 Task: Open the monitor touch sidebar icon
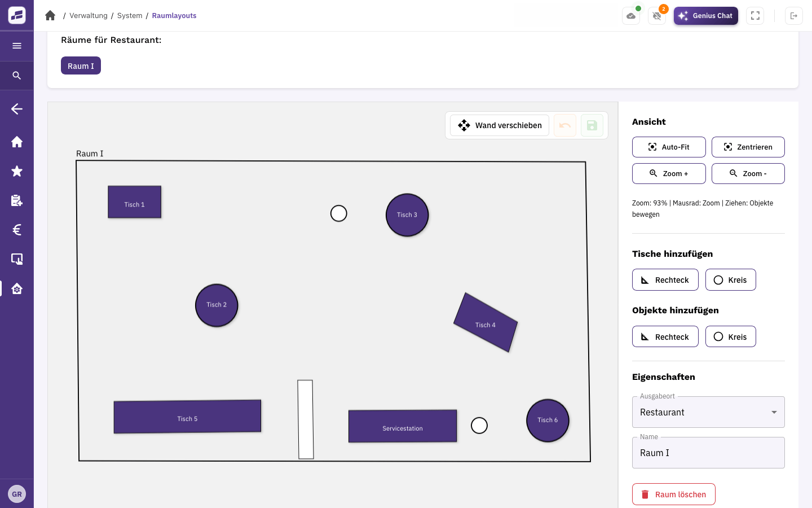[17, 259]
